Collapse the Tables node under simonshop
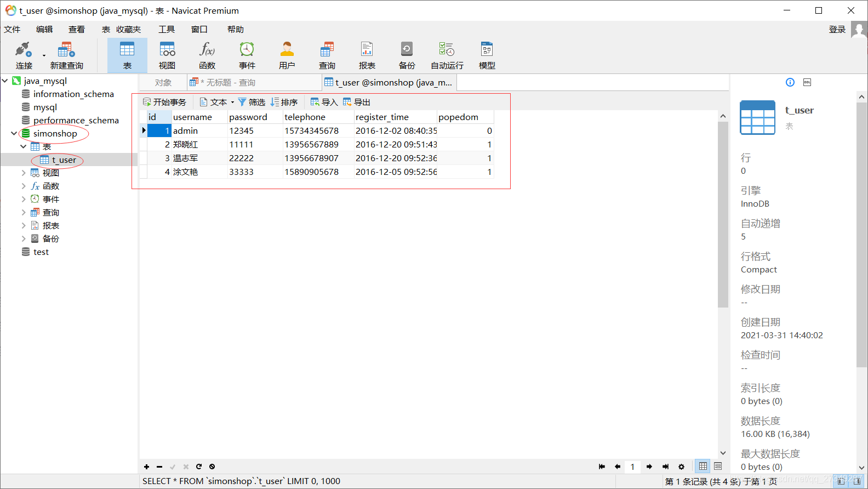868x489 pixels. 23,146
